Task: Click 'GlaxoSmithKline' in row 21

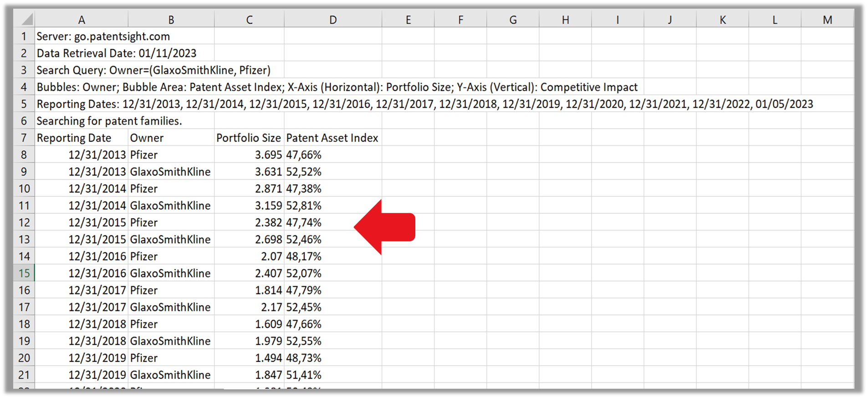Action: point(171,375)
